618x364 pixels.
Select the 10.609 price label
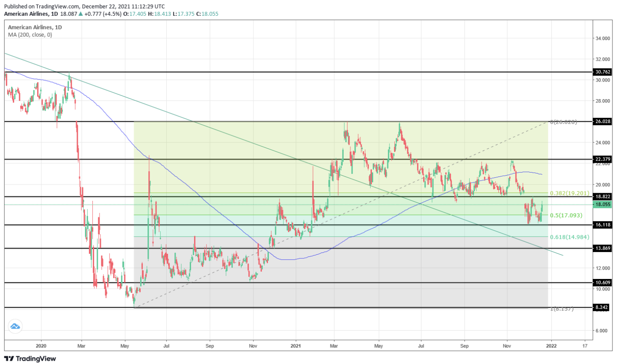pyautogui.click(x=603, y=282)
